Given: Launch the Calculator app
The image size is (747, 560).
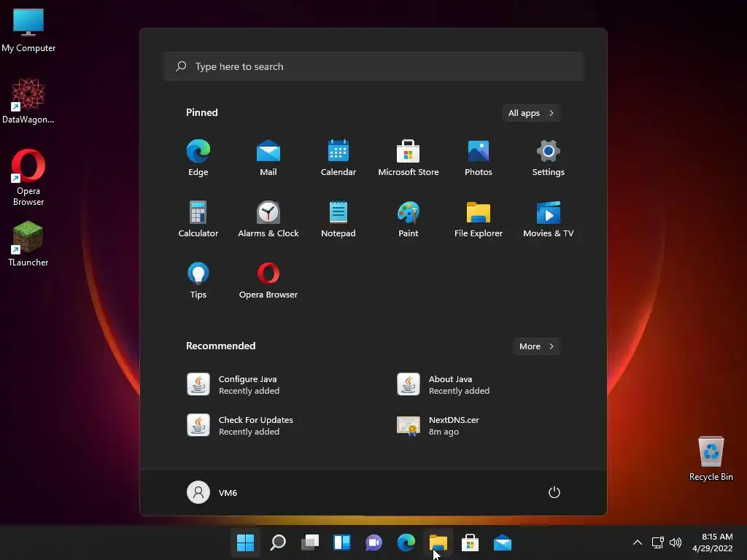Looking at the screenshot, I should click(x=198, y=219).
